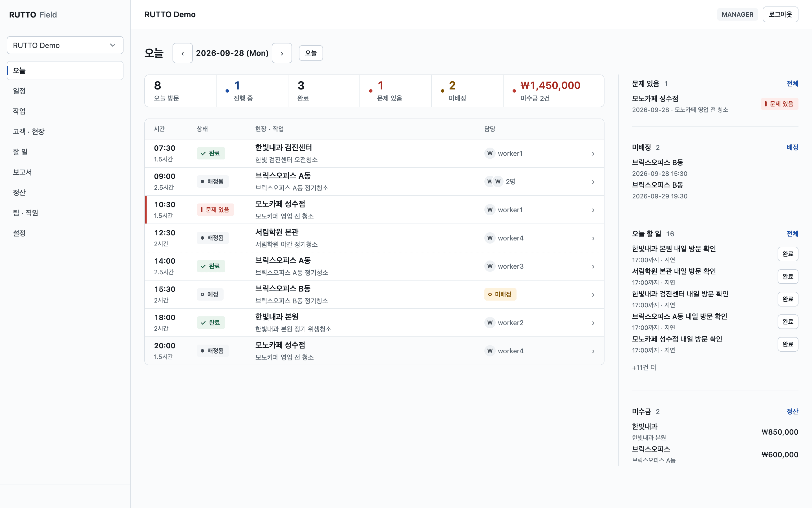812x508 pixels.
Task: Mark 브릭스오피스 A동 내일 방문 확인 as 완료
Action: [787, 321]
